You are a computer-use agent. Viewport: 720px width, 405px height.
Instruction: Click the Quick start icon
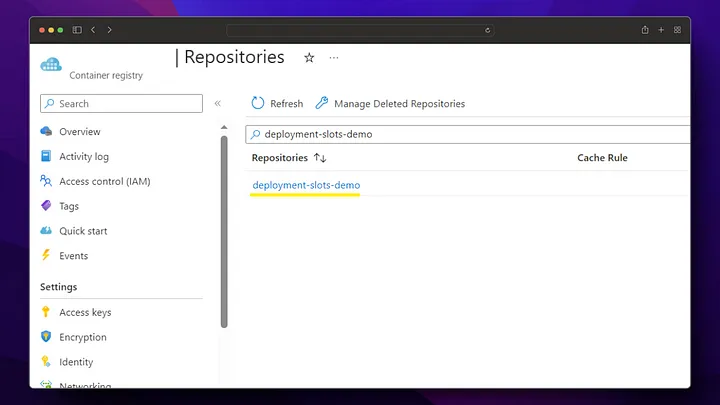[x=46, y=230]
